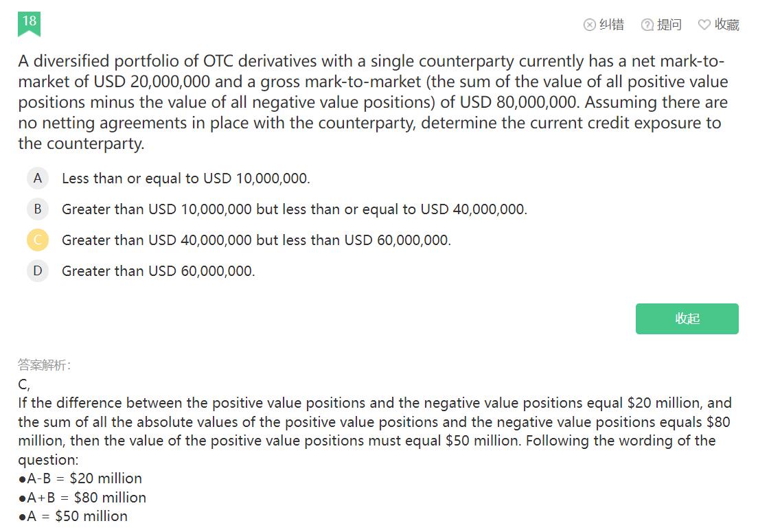Click the 收藏 heart icon

704,25
